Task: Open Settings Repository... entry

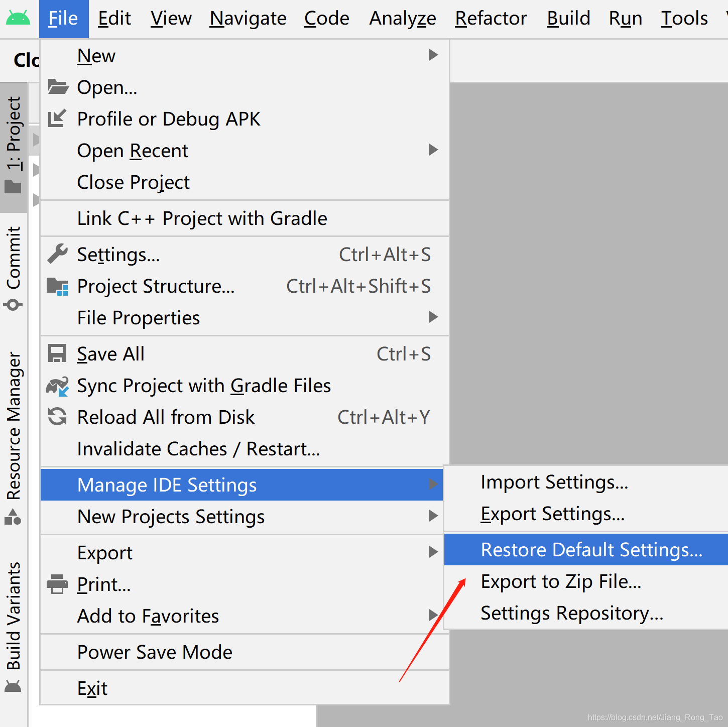Action: (586, 613)
